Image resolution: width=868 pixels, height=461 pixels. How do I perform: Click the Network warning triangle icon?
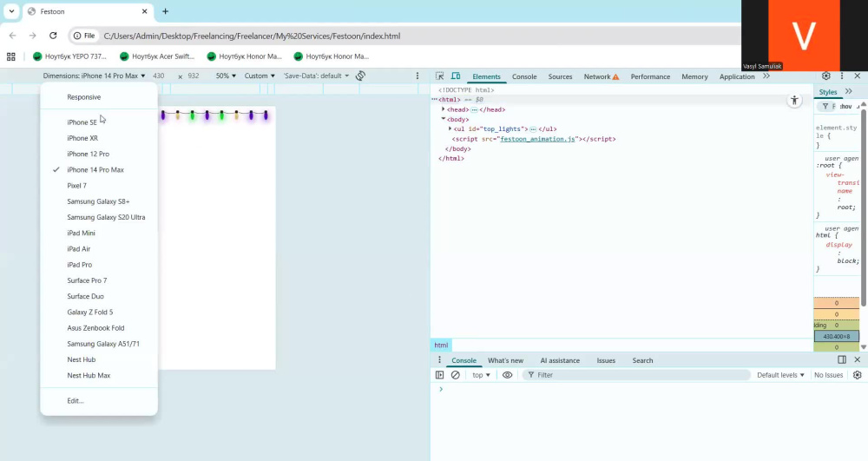click(x=615, y=77)
